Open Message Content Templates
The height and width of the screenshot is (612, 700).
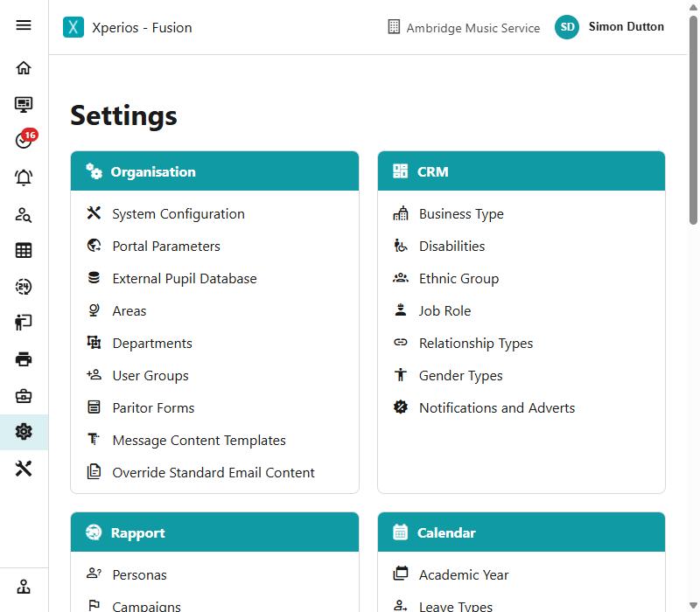(x=199, y=441)
